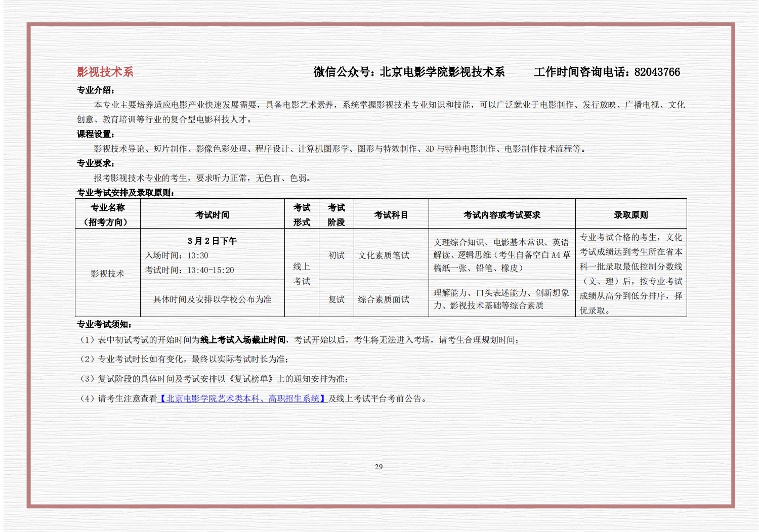Viewport: 759px width, 532px height.
Task: Click the bold 线上考试入场截止时间 text
Action: click(x=243, y=340)
